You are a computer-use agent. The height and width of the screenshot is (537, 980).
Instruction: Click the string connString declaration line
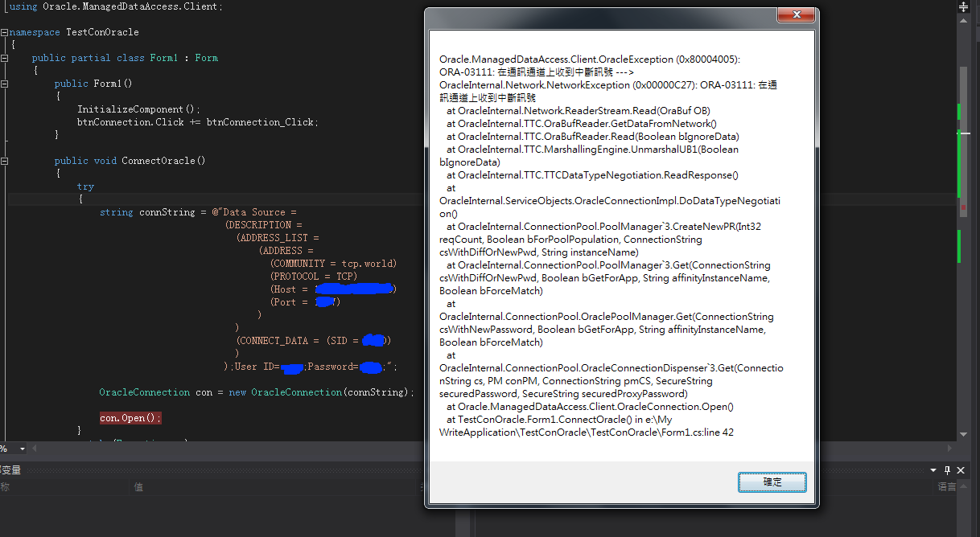(198, 212)
